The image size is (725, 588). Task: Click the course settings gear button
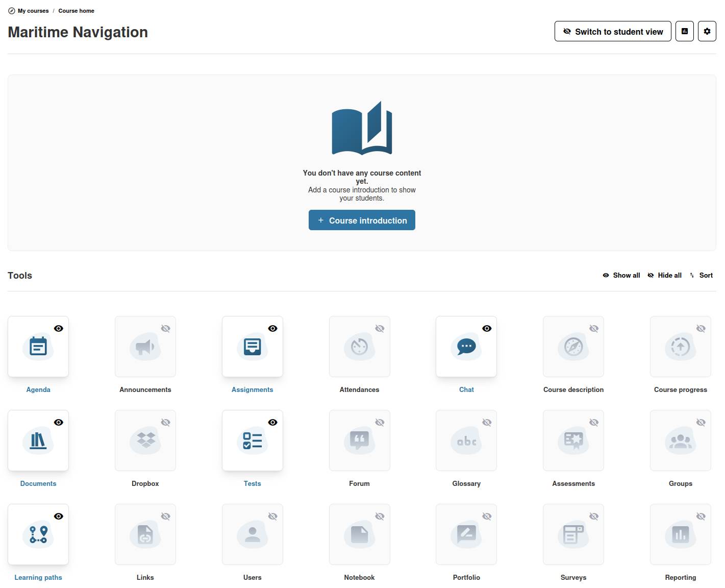click(707, 31)
